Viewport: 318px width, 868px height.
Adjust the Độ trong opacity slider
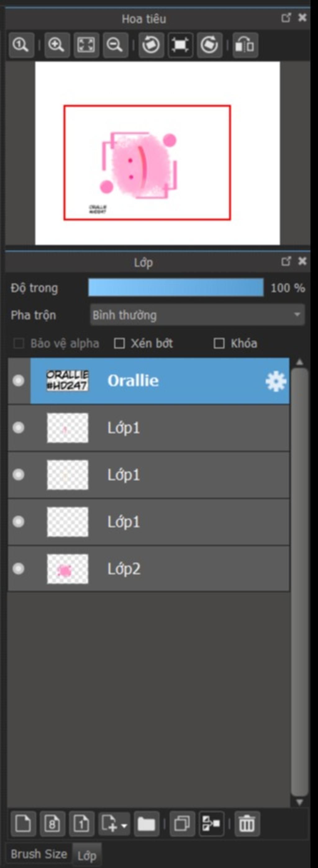[x=176, y=287]
